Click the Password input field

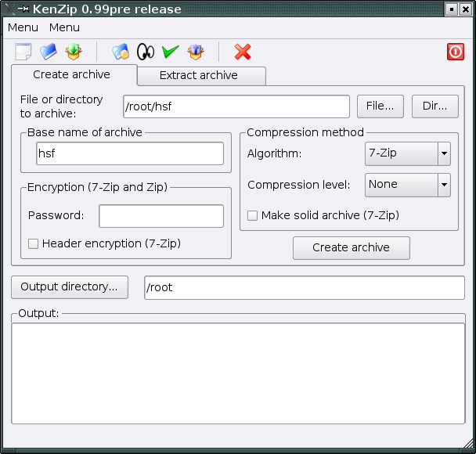[161, 216]
